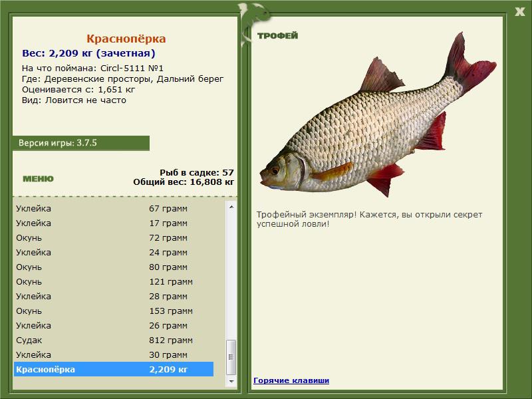Grab the fish list scrollbar thumb
The image size is (532, 399).
click(x=231, y=356)
